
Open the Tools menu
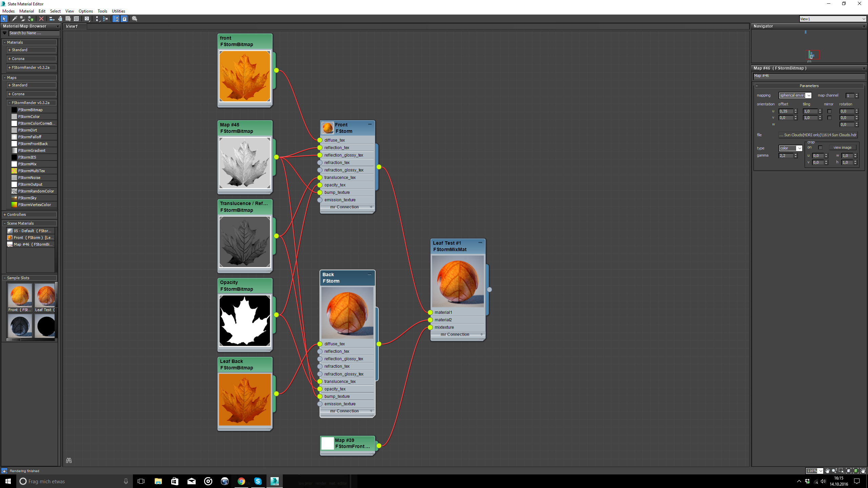pyautogui.click(x=102, y=11)
